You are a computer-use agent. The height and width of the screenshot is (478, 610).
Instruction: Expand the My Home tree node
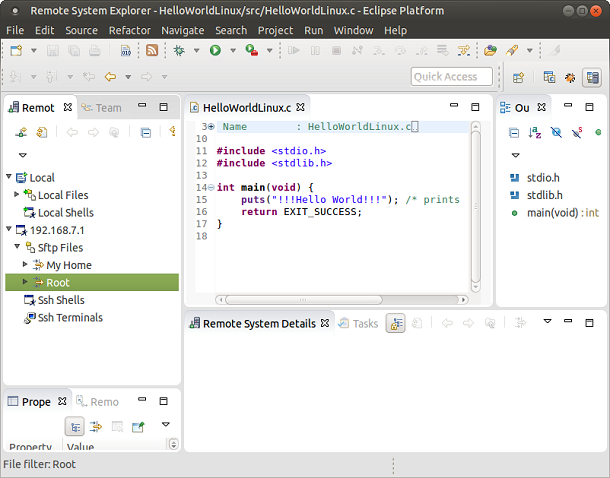pos(25,265)
